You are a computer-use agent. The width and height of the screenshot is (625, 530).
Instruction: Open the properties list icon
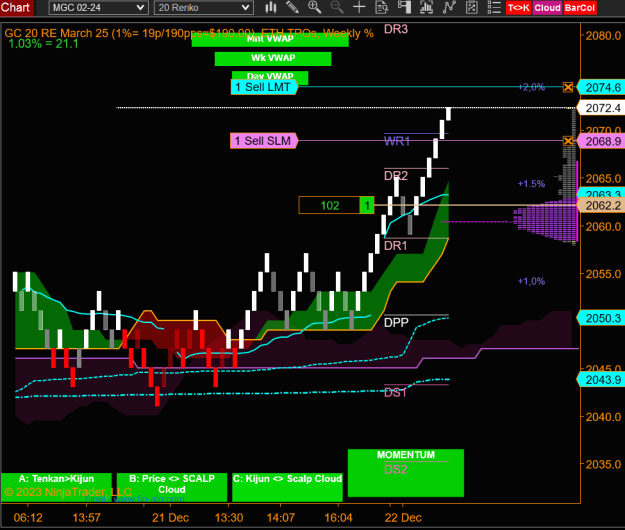(x=494, y=7)
